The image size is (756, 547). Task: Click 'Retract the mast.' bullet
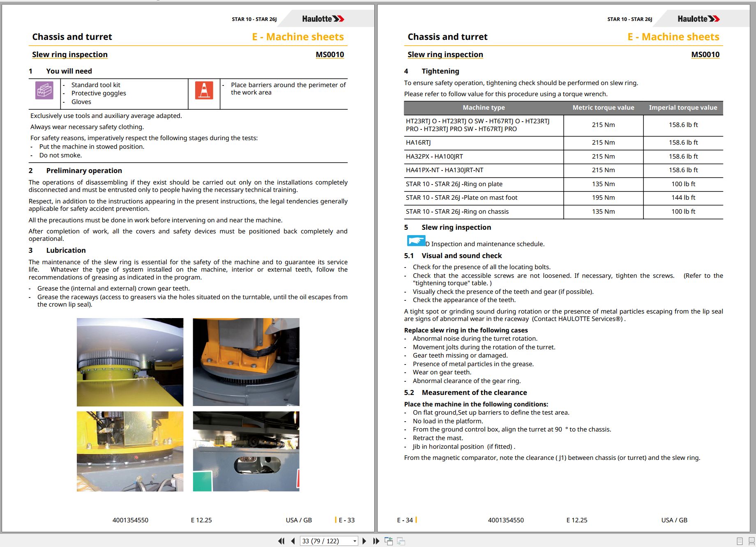(x=438, y=438)
